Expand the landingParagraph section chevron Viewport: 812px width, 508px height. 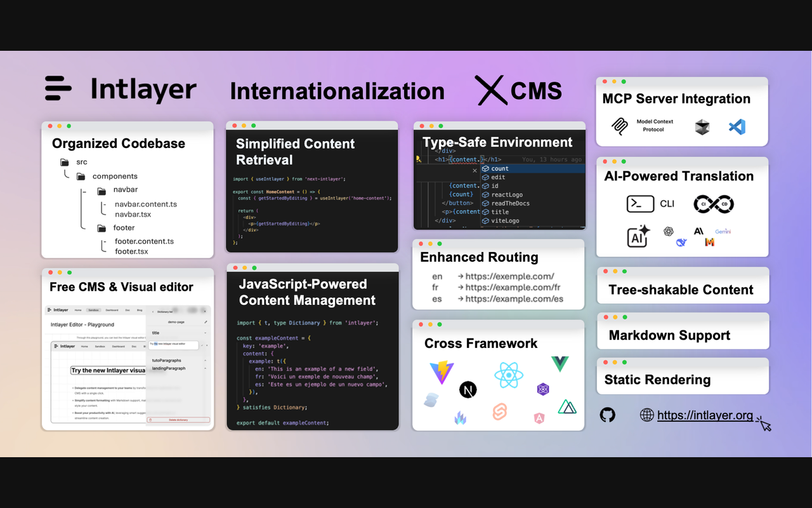pyautogui.click(x=206, y=368)
